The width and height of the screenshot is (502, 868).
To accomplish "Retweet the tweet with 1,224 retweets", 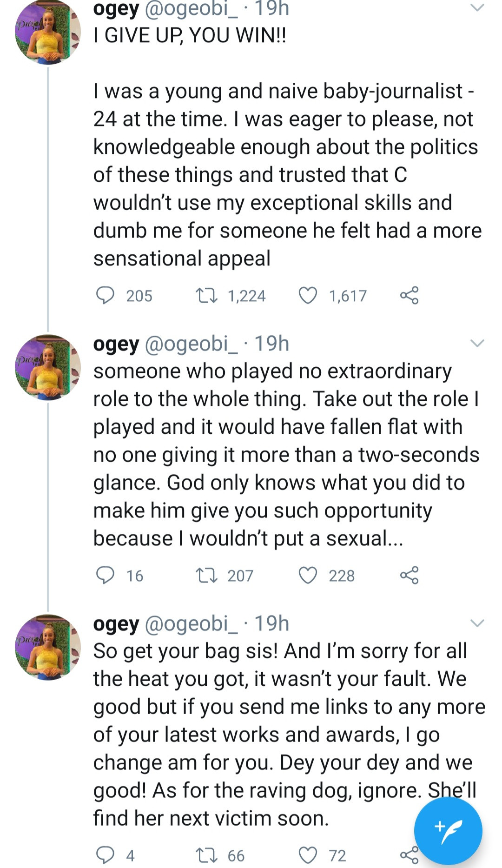I will (x=206, y=296).
